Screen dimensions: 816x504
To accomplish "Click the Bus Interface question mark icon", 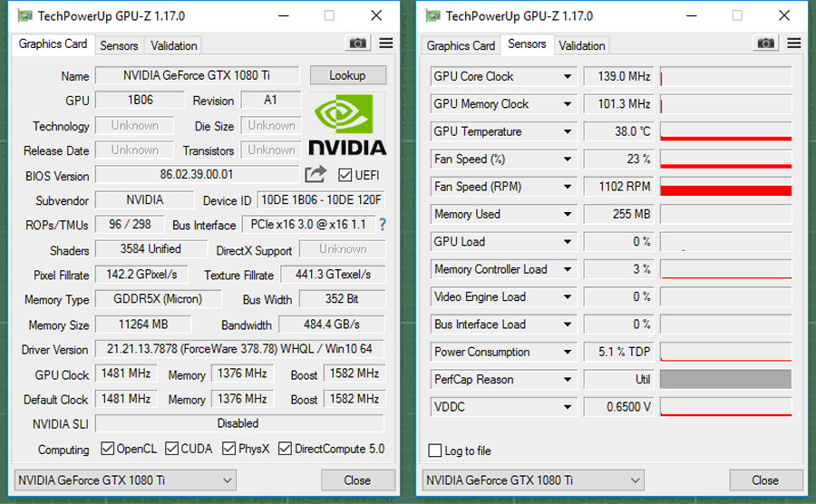I will click(x=383, y=225).
